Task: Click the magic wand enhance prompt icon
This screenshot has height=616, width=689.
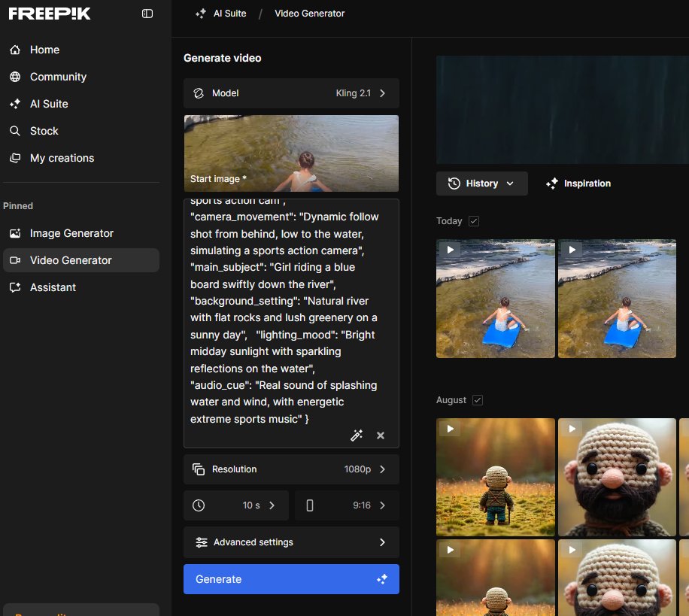Action: click(x=357, y=435)
